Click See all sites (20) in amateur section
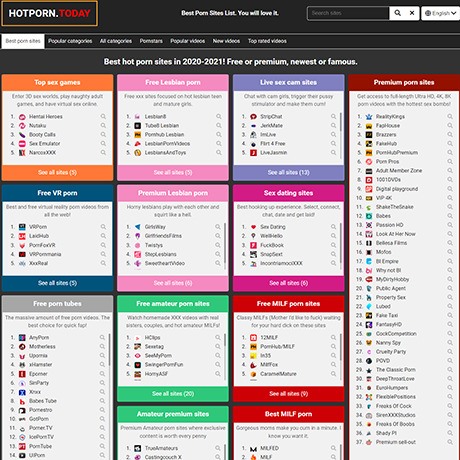 point(173,394)
